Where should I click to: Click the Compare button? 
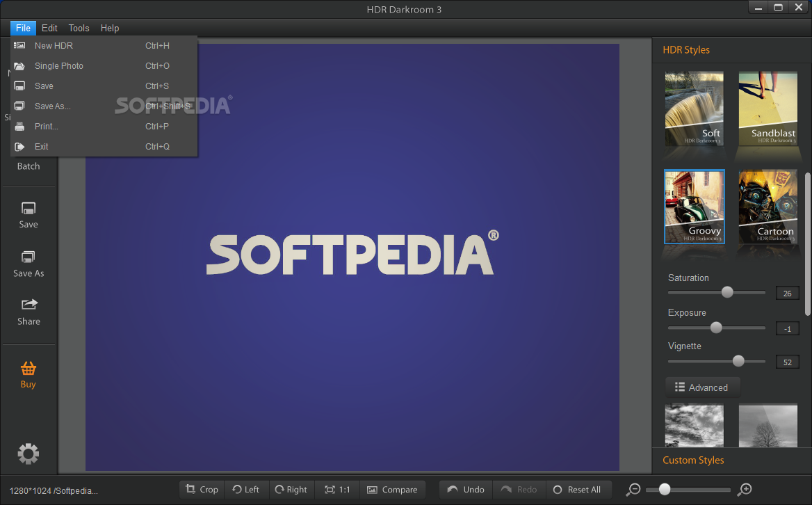[393, 490]
